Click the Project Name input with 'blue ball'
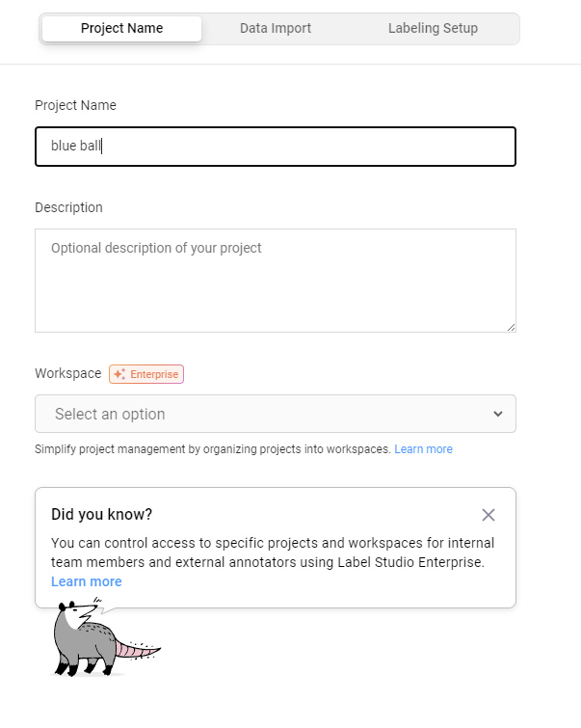581x728 pixels. coord(275,147)
